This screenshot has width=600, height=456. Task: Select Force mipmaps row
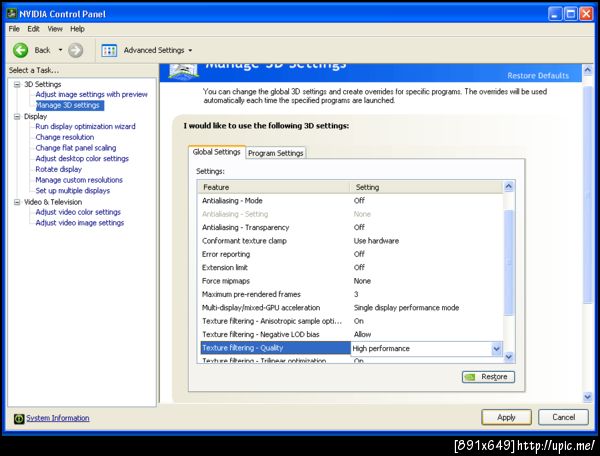click(x=351, y=281)
